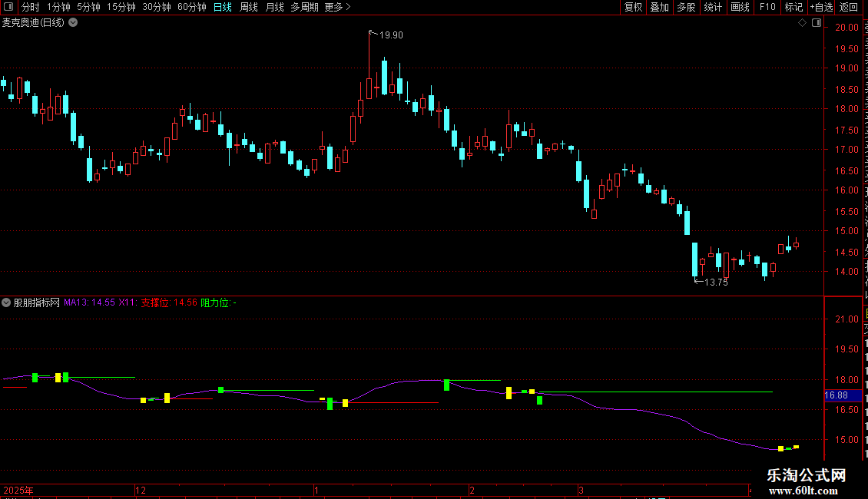The image size is (868, 499).
Task: Select the 30分钟 period tab
Action: [x=157, y=7]
